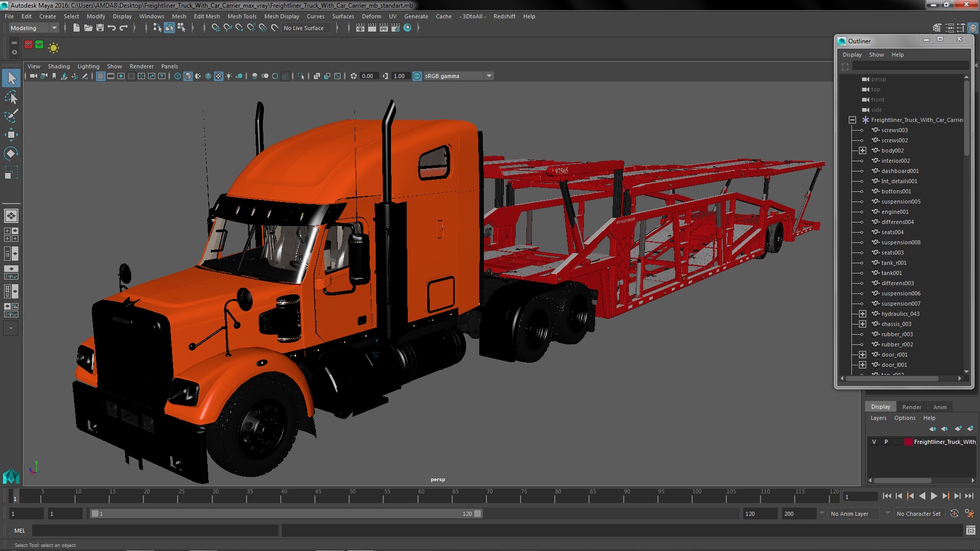This screenshot has height=551, width=980.
Task: Click the yellow sun shelf icon
Action: (54, 48)
